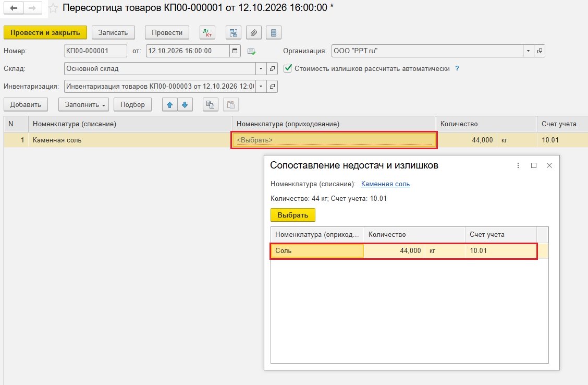
Task: Click the document posted status icon
Action: 252,52
